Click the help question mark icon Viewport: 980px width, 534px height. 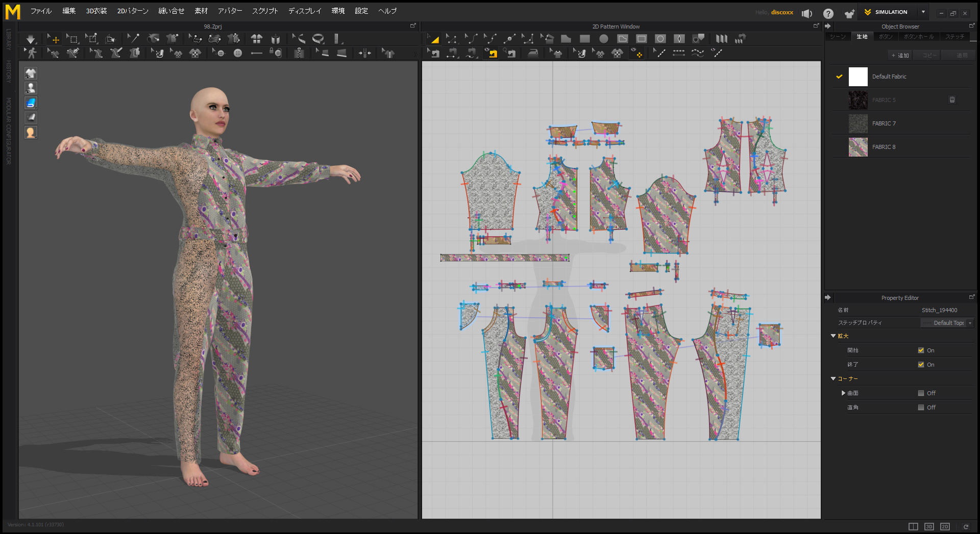(828, 14)
